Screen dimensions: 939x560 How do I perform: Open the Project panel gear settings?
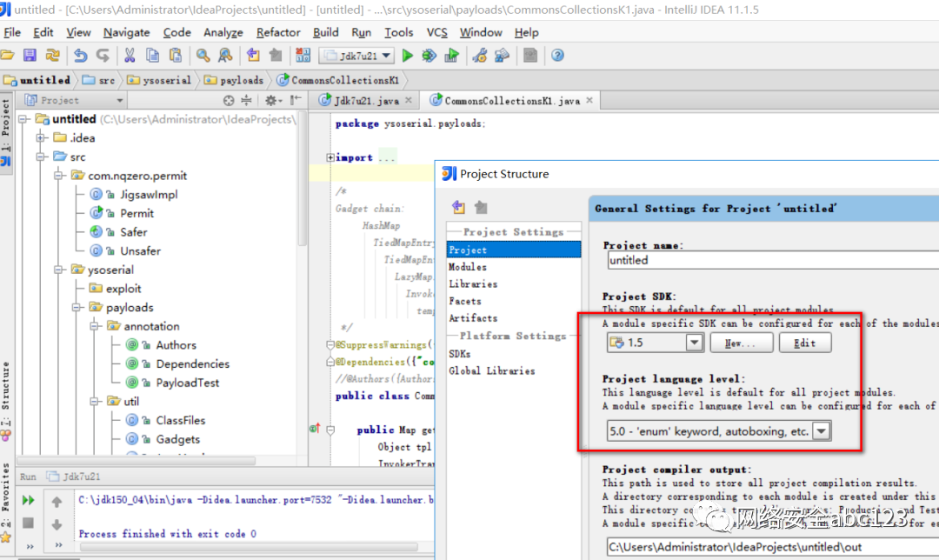[272, 101]
